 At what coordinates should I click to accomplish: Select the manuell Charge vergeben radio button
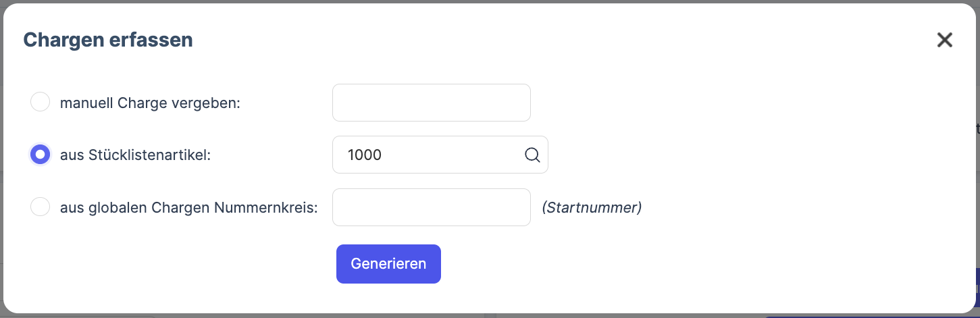pos(41,103)
